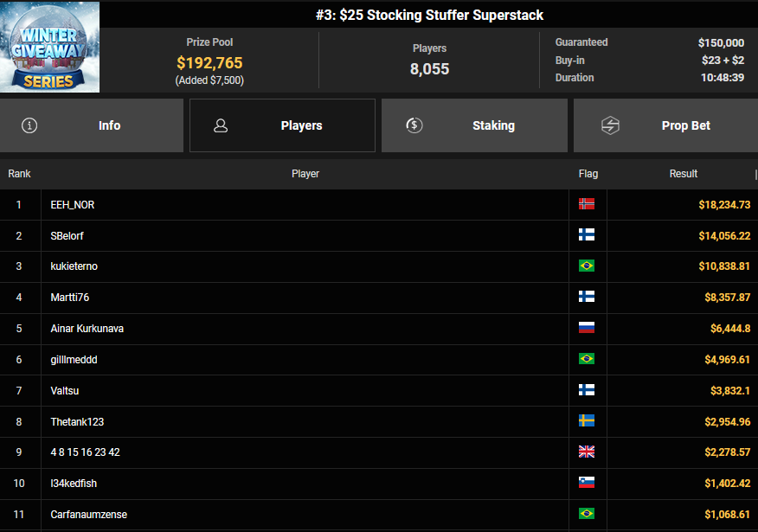This screenshot has height=532, width=758.
Task: Click the Flag column header
Action: [x=588, y=174]
